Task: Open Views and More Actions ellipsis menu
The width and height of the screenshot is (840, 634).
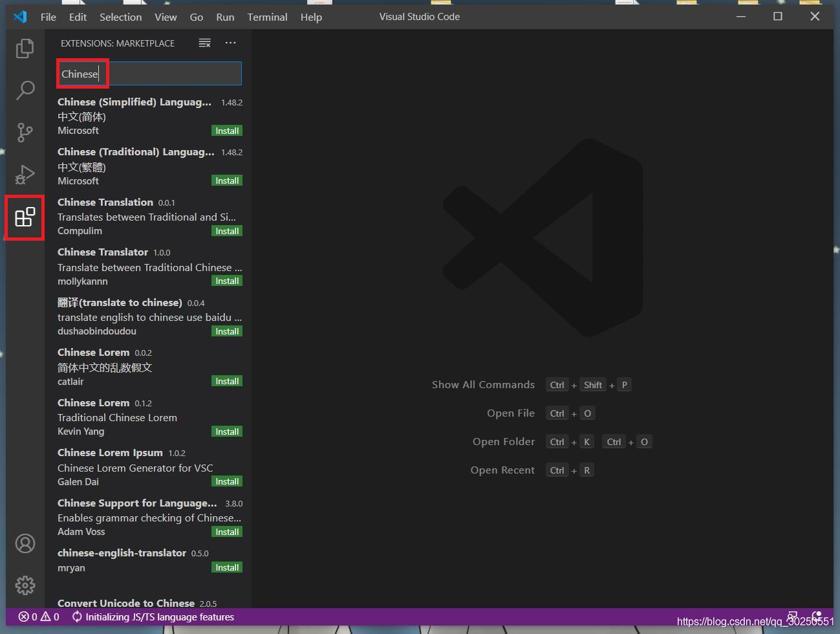Action: coord(230,43)
